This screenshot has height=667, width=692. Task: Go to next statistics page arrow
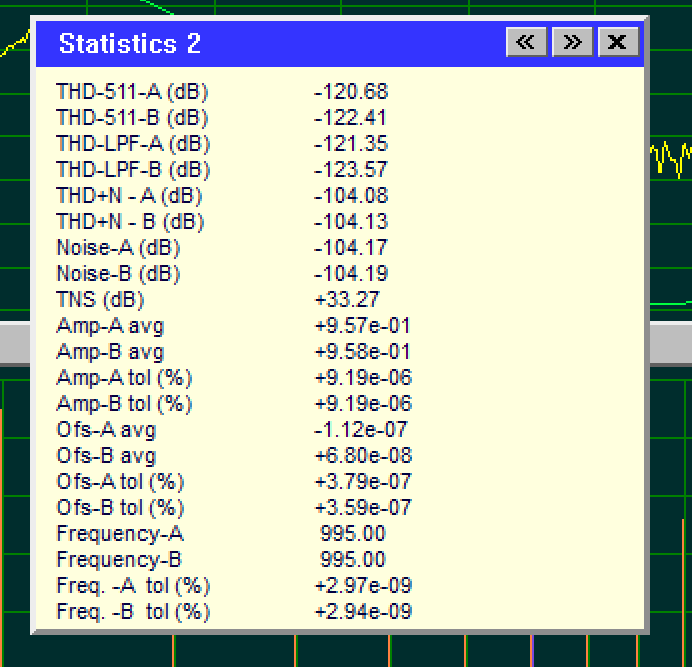[572, 42]
